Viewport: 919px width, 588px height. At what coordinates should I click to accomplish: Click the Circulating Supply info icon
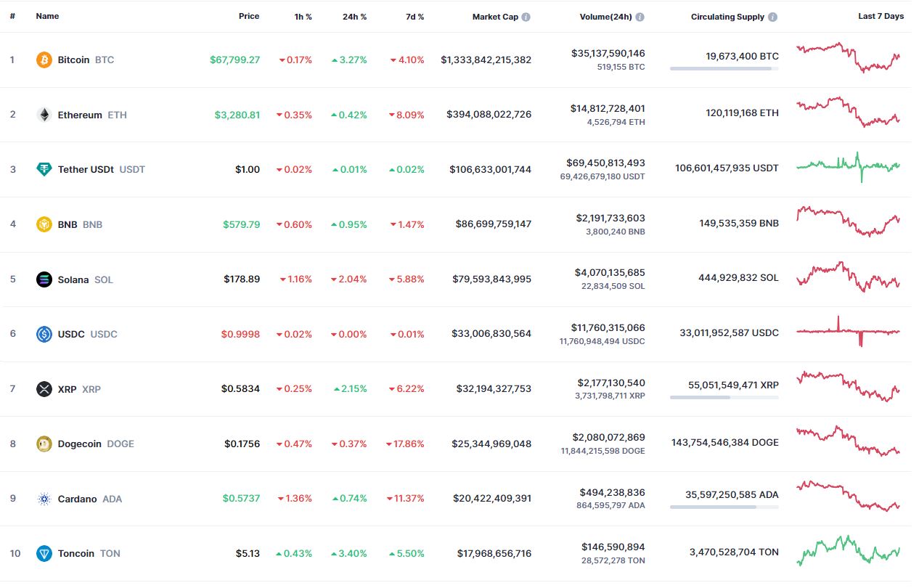pos(773,17)
